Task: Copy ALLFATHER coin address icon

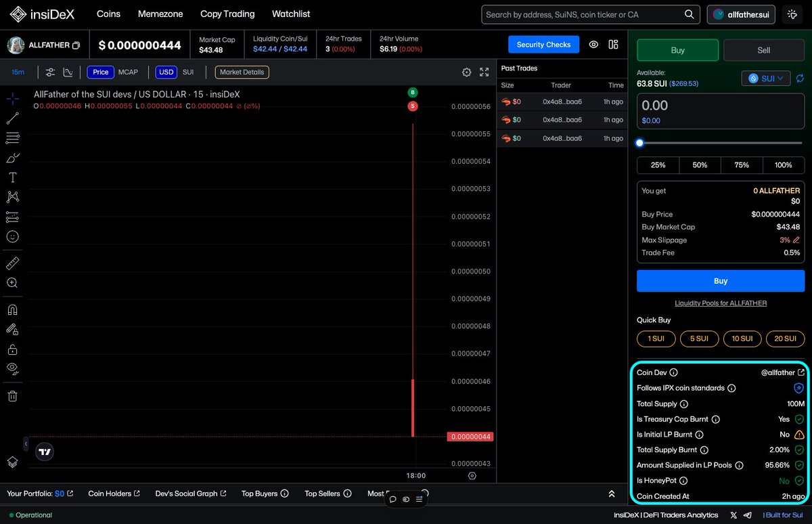Action: tap(76, 45)
